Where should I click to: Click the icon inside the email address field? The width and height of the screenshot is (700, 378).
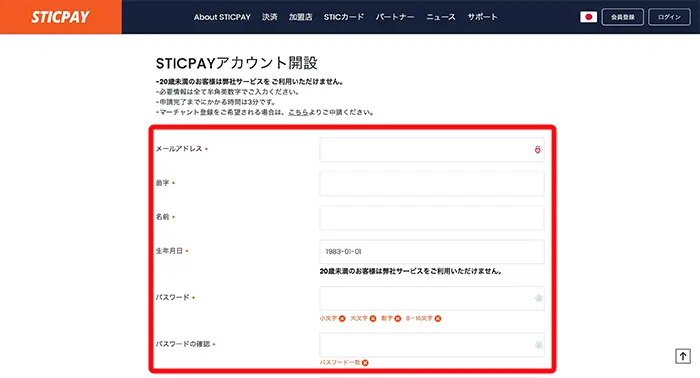point(538,150)
